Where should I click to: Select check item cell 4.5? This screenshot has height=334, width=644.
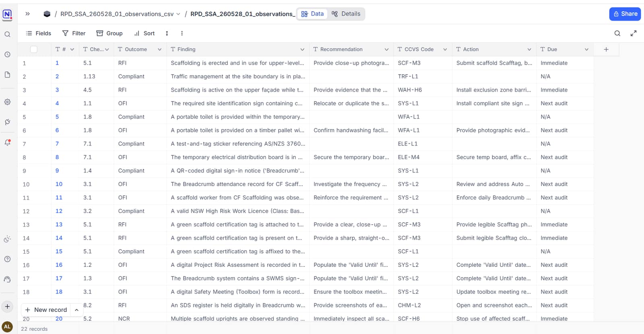(x=97, y=90)
